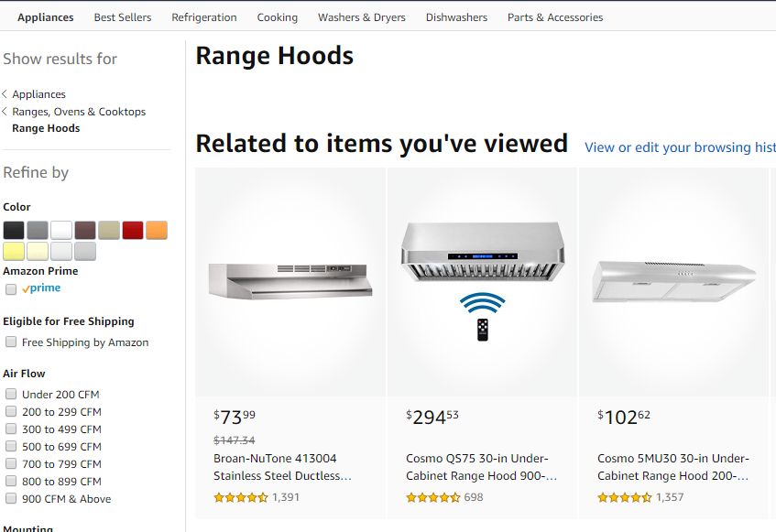Image resolution: width=776 pixels, height=532 pixels.
Task: Click chevron beside Ranges, Ovens & Cooktops
Action: click(x=6, y=111)
